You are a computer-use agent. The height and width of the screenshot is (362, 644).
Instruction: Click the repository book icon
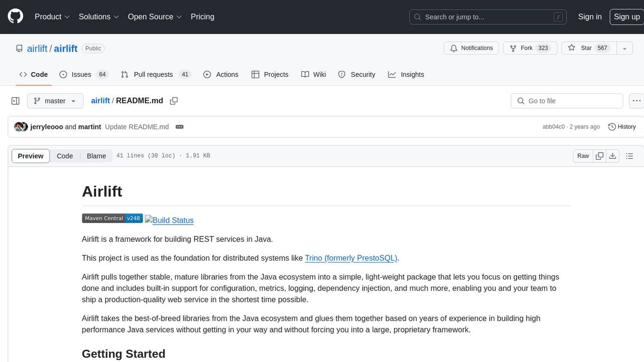(x=19, y=48)
